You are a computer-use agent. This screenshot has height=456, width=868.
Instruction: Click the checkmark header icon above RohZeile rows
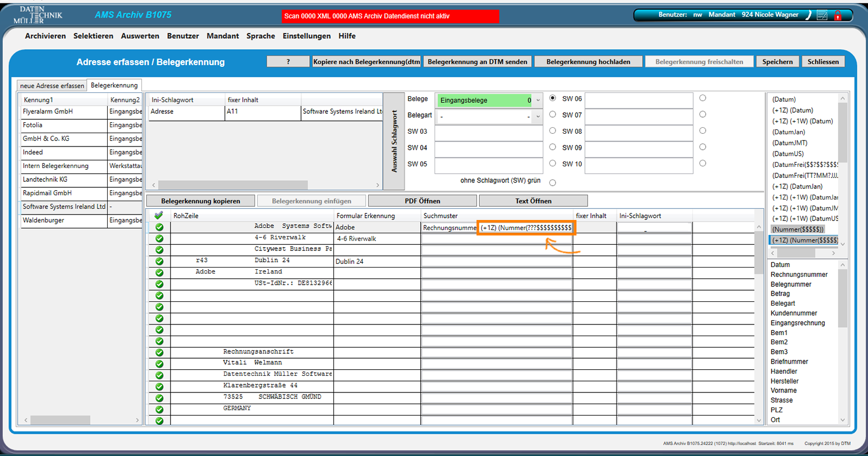159,216
